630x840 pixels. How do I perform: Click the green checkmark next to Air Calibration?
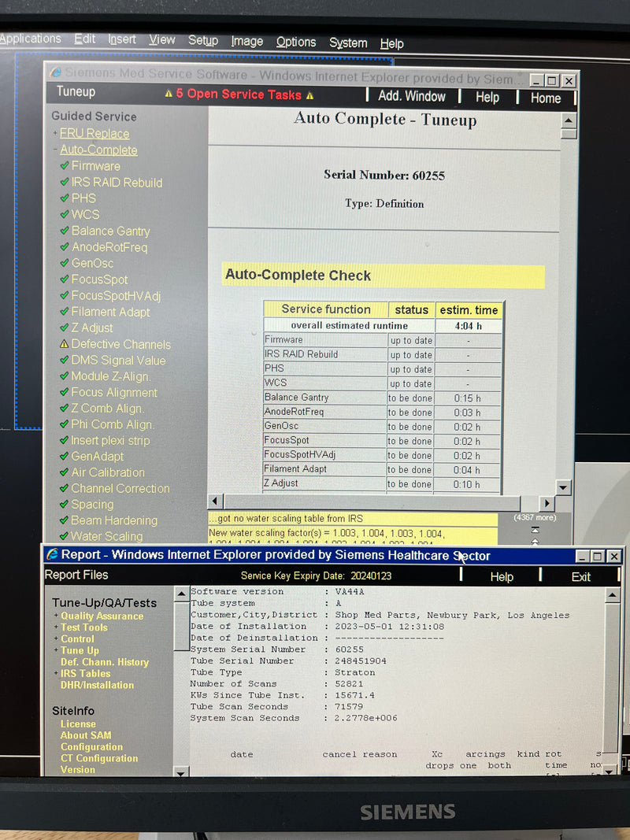point(65,472)
